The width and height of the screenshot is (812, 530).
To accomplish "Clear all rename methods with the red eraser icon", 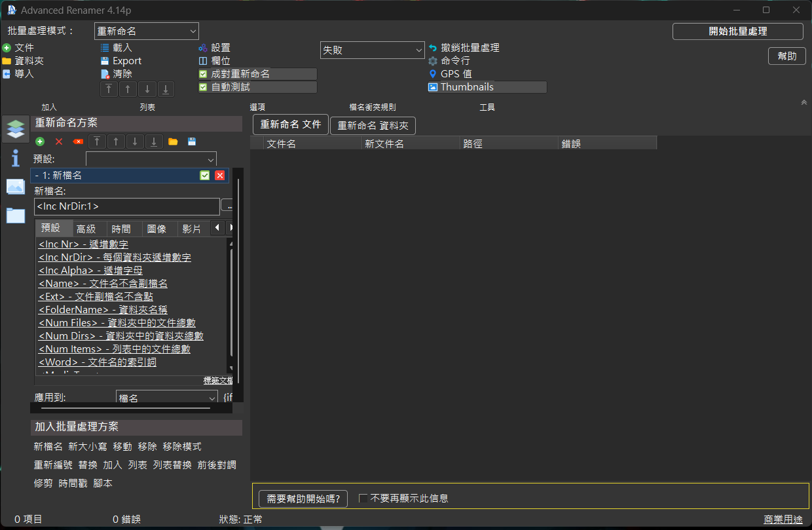I will click(x=78, y=142).
